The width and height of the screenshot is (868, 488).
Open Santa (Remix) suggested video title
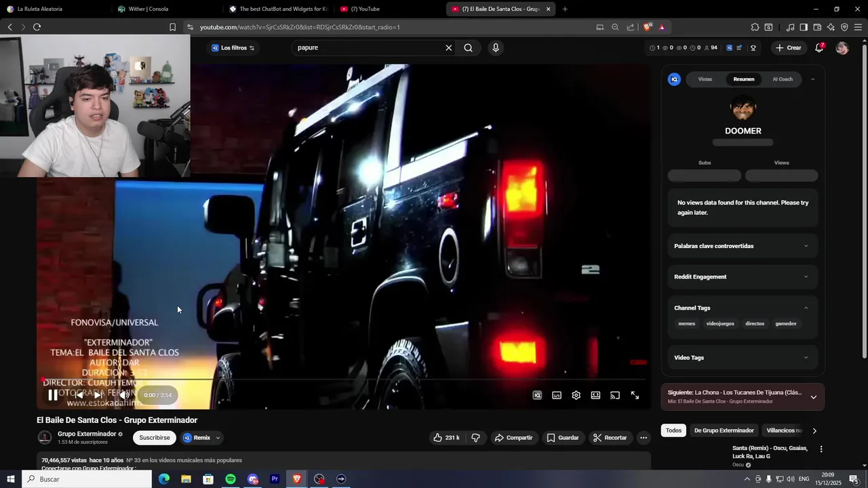coord(770,452)
